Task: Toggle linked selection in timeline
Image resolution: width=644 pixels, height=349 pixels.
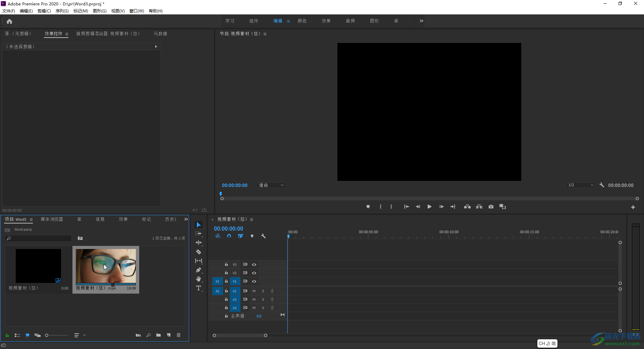Action: (240, 236)
